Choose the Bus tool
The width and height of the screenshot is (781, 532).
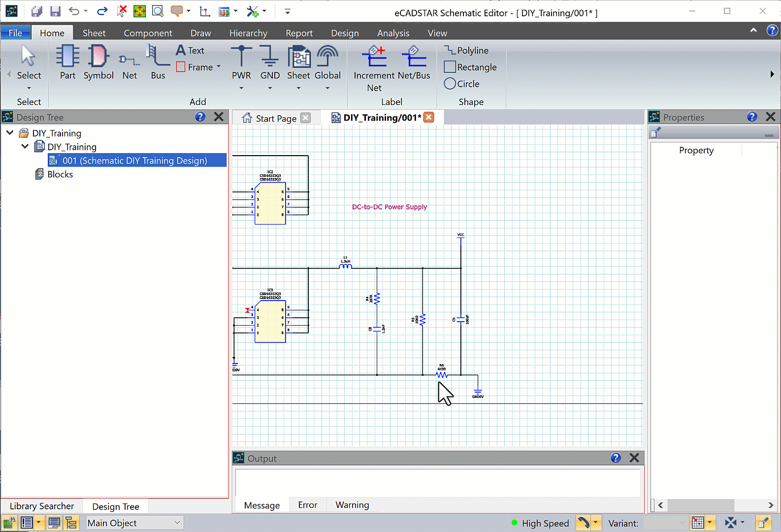point(158,62)
